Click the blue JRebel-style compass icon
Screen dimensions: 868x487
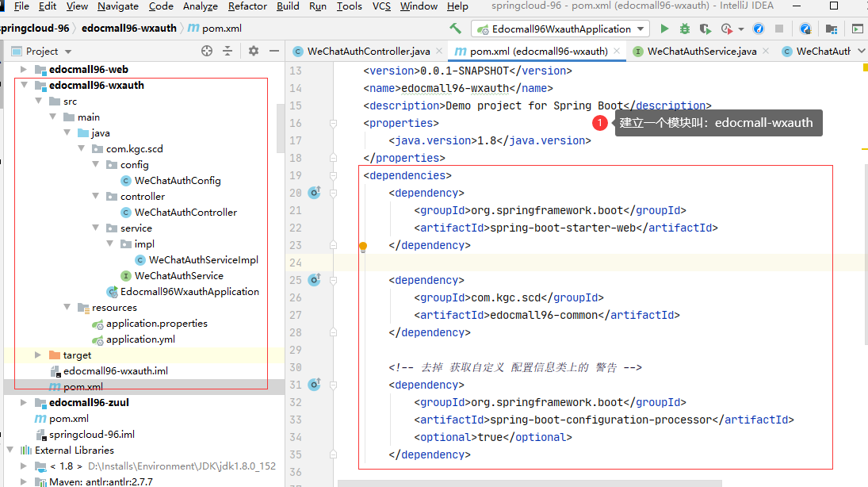759,29
